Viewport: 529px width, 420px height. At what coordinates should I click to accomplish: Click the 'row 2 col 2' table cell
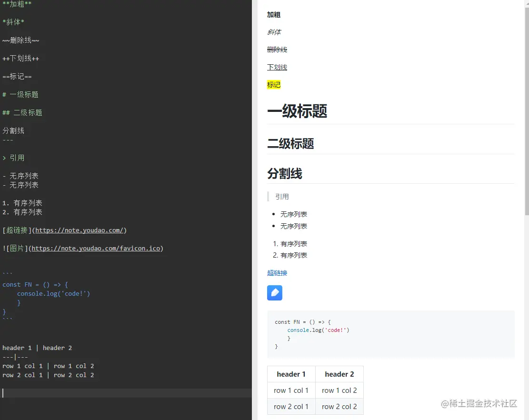pos(339,407)
